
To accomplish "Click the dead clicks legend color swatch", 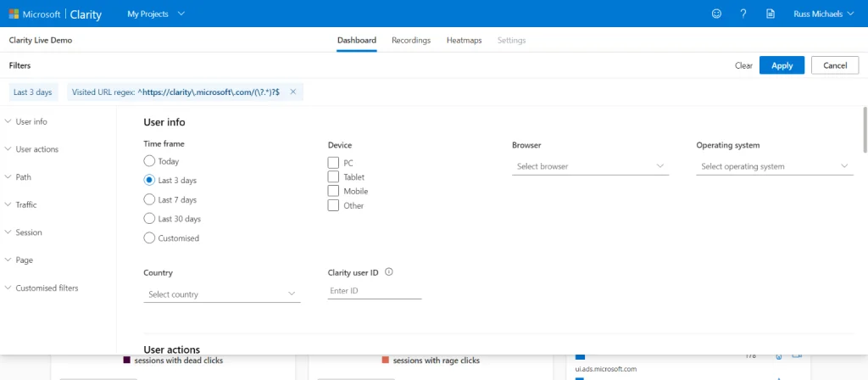I will 127,360.
